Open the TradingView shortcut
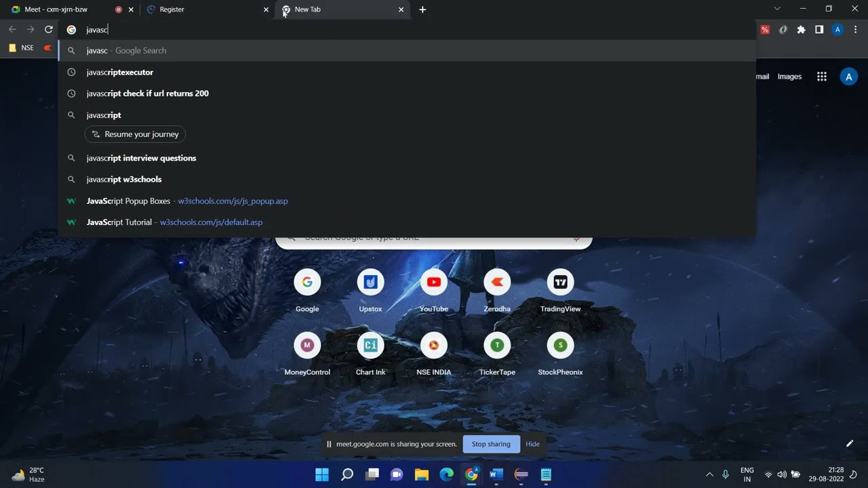This screenshot has width=868, height=488. point(560,290)
